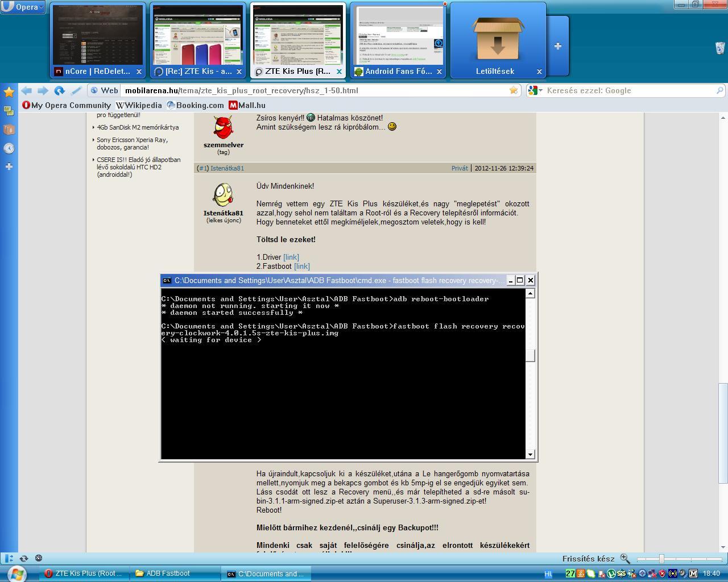Switch to the Letöltések downloads tab
Viewport: 728px width, 582px height.
[498, 40]
